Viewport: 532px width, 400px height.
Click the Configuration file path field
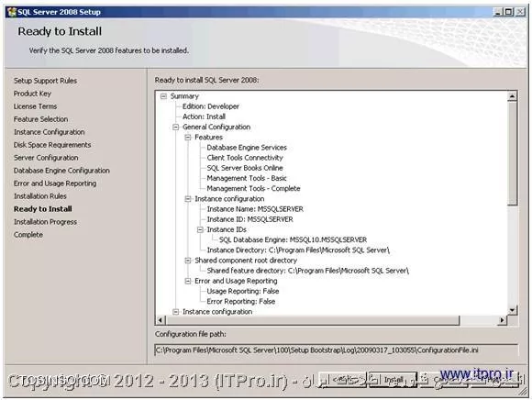[337, 350]
